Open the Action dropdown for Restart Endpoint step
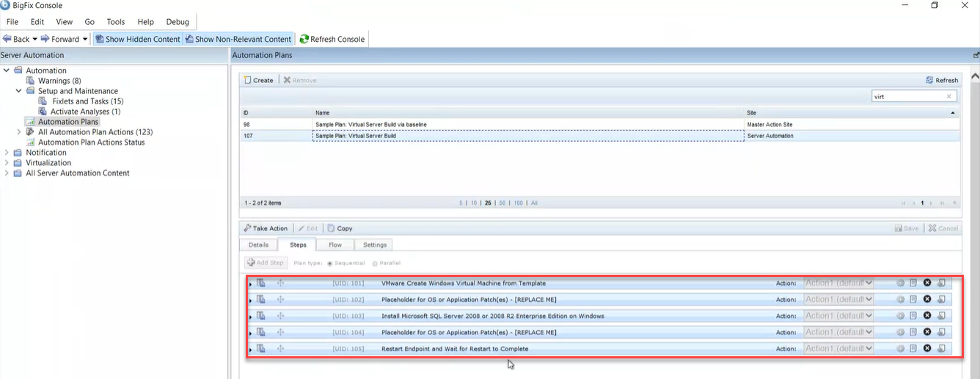 839,349
